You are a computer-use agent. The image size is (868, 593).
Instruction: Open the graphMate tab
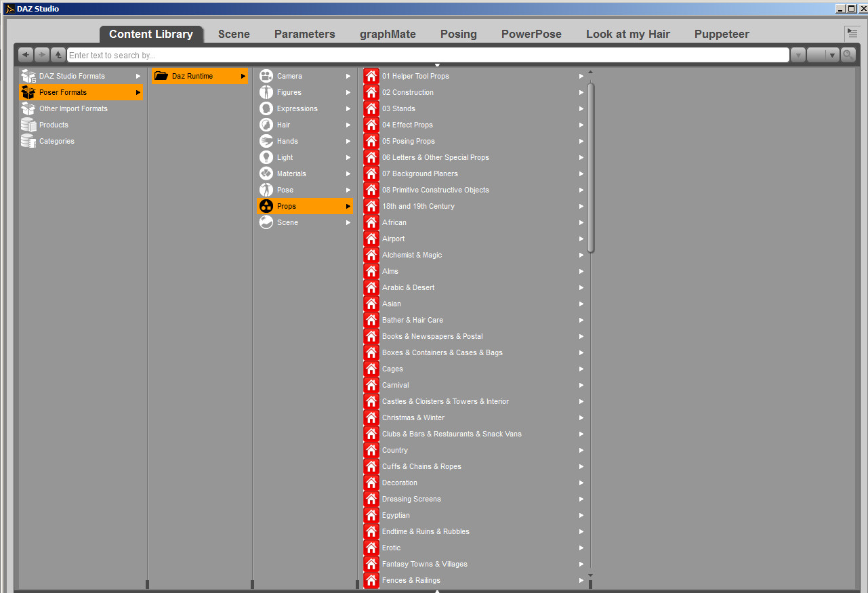[388, 34]
